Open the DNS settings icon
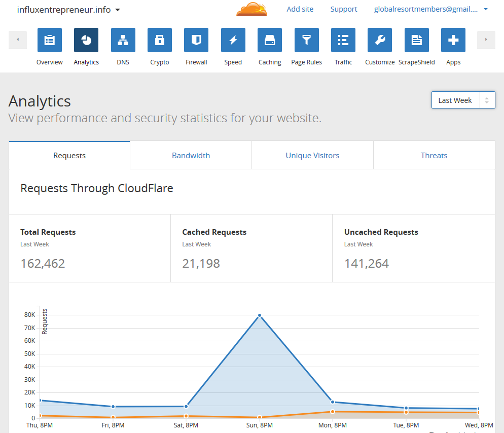Viewport: 504px width, 433px height. [123, 40]
